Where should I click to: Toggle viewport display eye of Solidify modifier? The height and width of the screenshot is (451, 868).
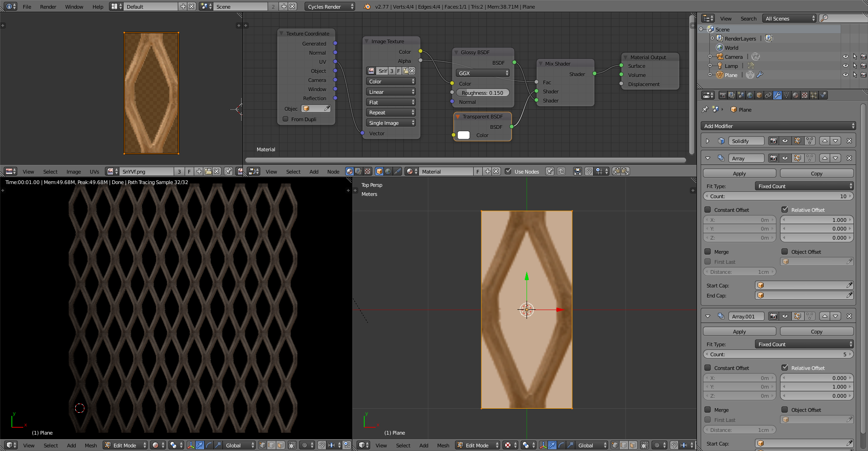tap(785, 141)
